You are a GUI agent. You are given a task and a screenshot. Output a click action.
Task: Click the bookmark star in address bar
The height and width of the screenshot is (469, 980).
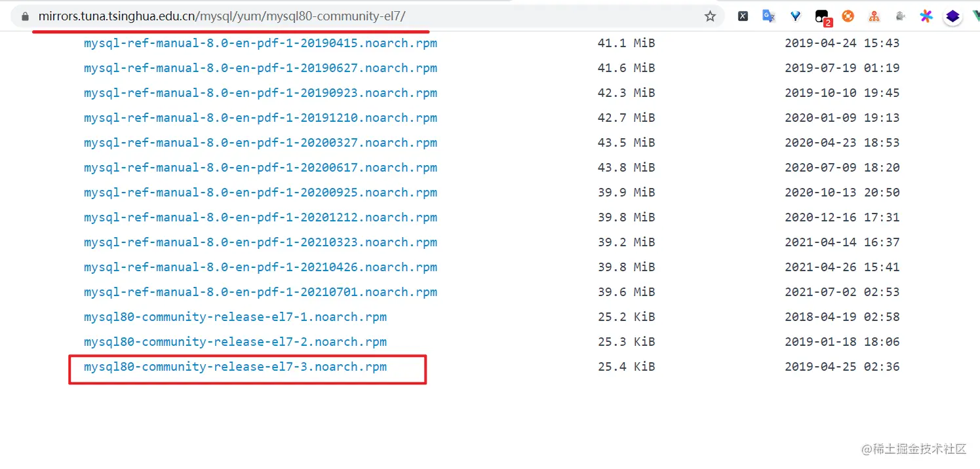point(710,16)
